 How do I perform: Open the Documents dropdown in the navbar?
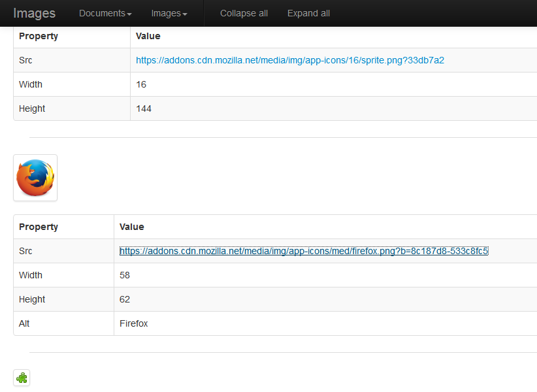(x=105, y=13)
